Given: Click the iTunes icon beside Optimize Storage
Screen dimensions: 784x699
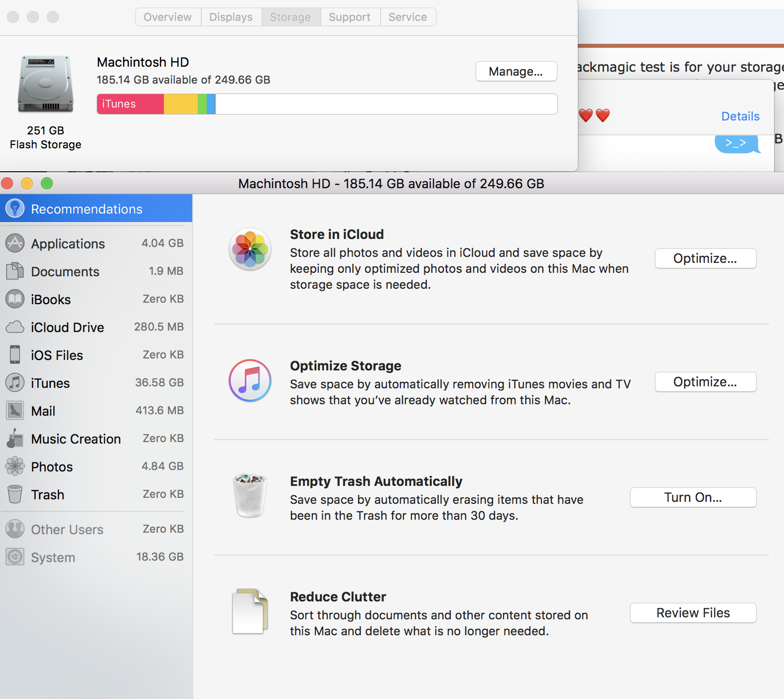Looking at the screenshot, I should click(250, 380).
